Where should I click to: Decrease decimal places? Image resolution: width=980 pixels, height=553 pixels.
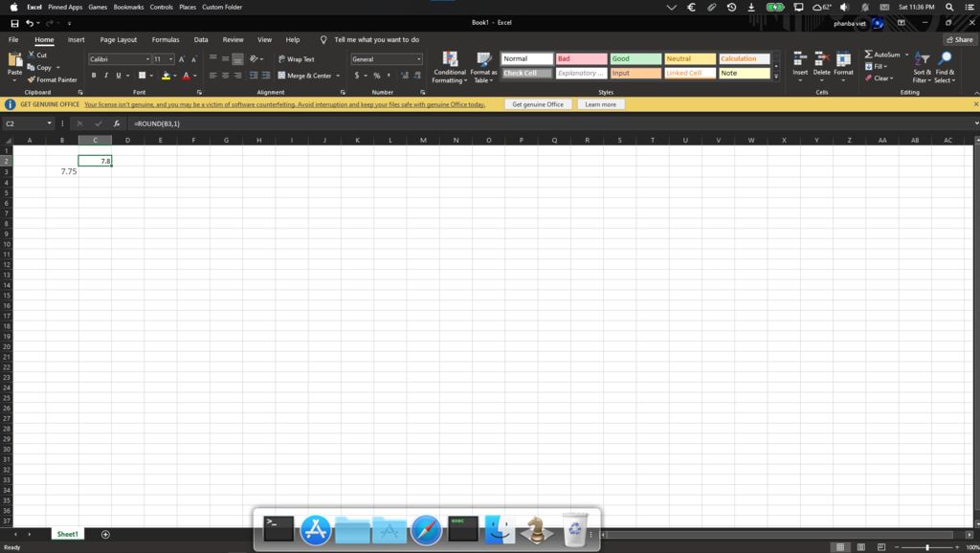click(x=417, y=76)
